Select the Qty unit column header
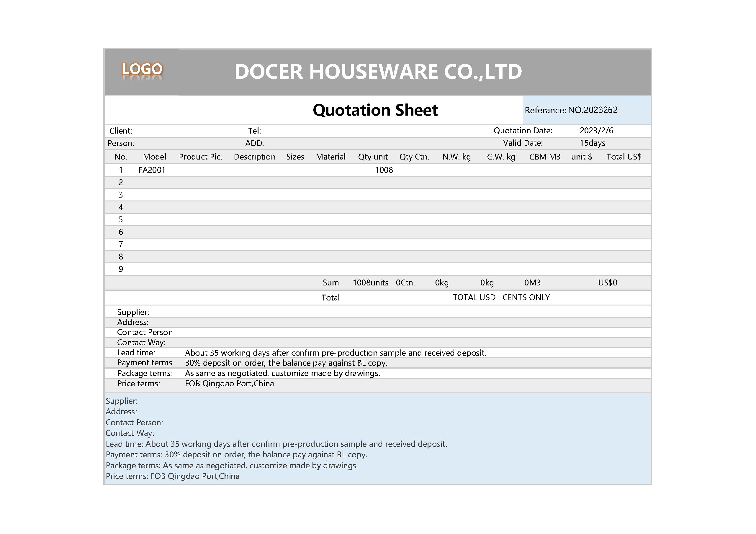Viewport: 756px width, 534px height. coord(373,157)
